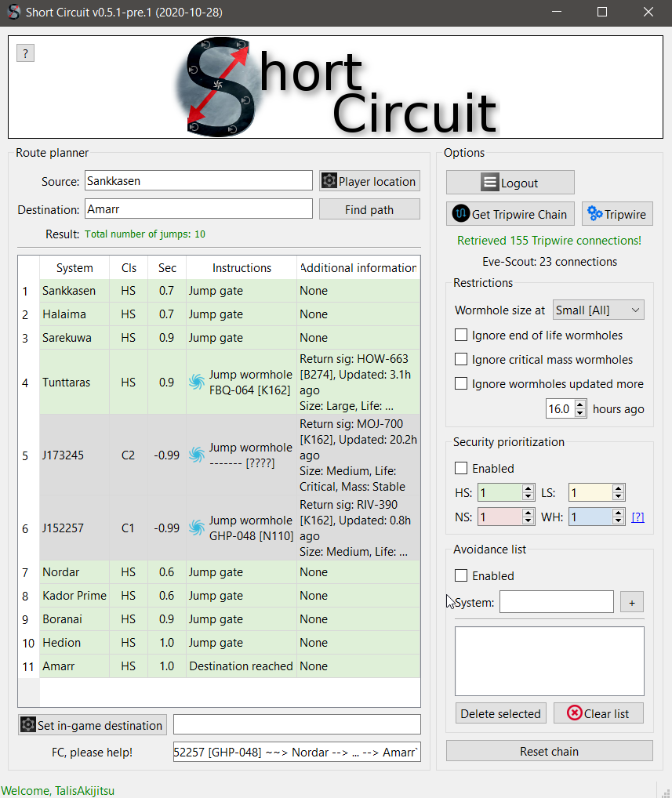Click Reset chain button
This screenshot has height=798, width=672.
550,751
